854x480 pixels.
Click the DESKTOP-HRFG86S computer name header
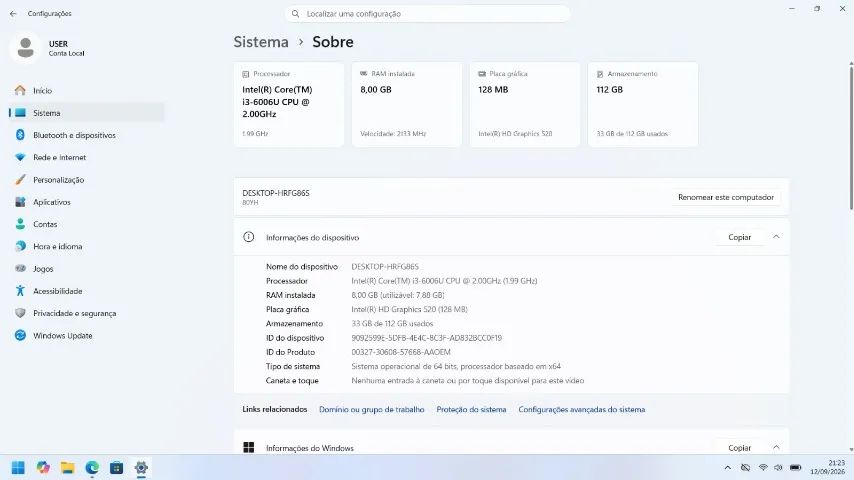click(x=276, y=193)
